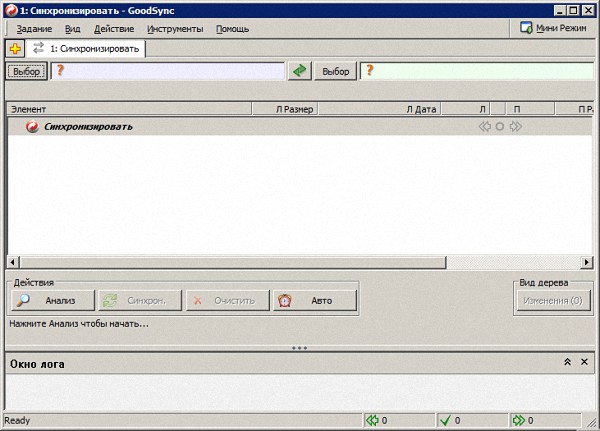
Task: Click the Элемент column header
Action: 129,109
